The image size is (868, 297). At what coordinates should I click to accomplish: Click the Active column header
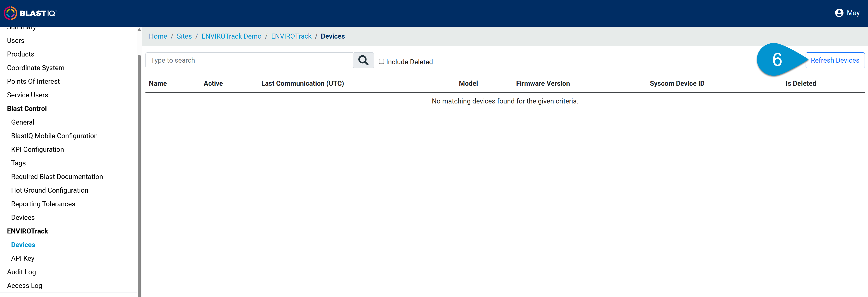[x=213, y=83]
